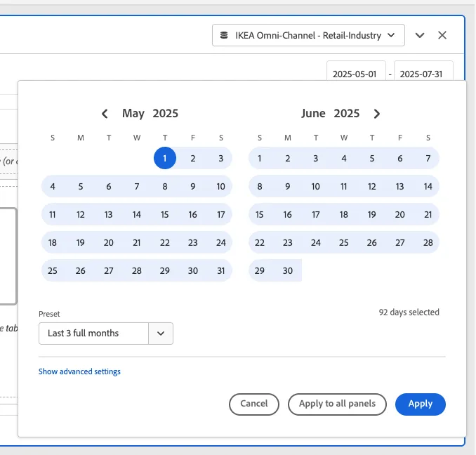Click the Last 3 full months field
Viewport: 476px width, 455px height.
click(93, 334)
